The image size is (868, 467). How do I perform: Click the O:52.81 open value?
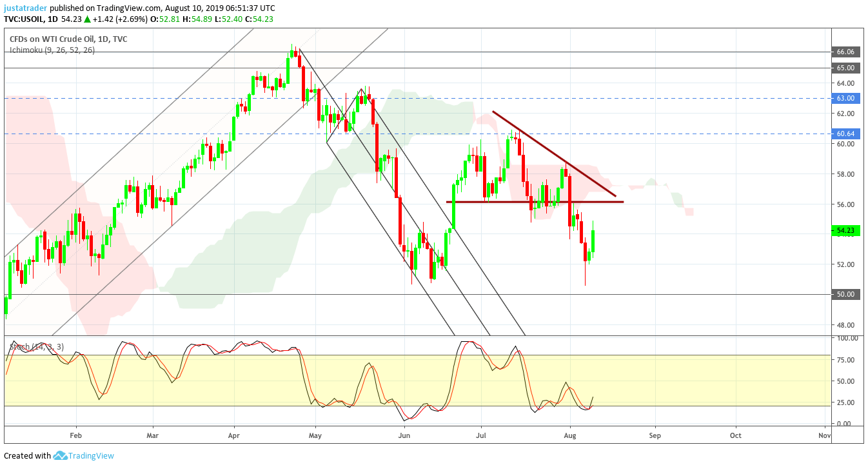[x=164, y=19]
